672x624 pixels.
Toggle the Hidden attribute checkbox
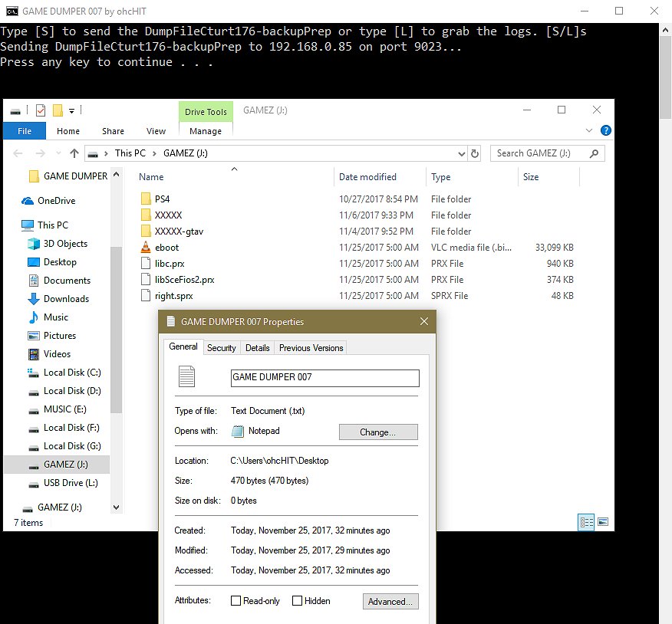[297, 600]
